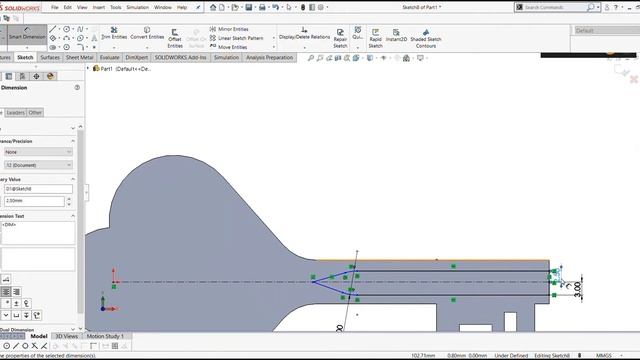Viewport: 640px width, 360px height.
Task: Click the Save icon
Action: click(x=249, y=7)
